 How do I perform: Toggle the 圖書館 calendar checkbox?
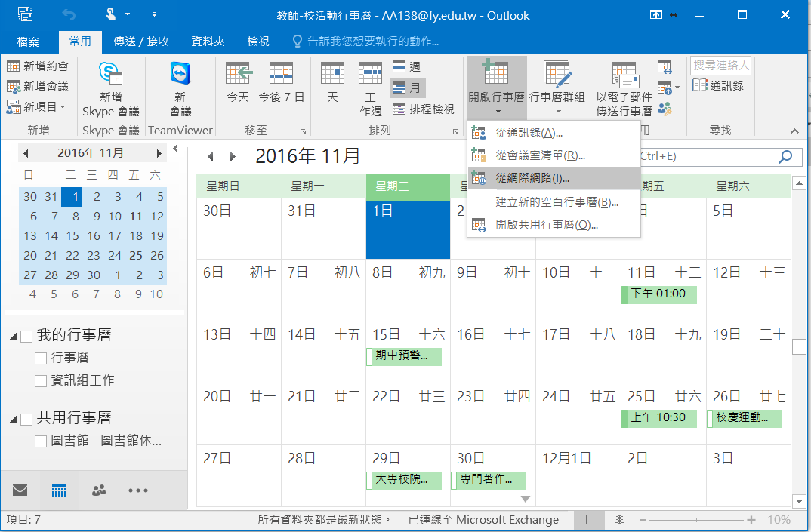pyautogui.click(x=41, y=441)
